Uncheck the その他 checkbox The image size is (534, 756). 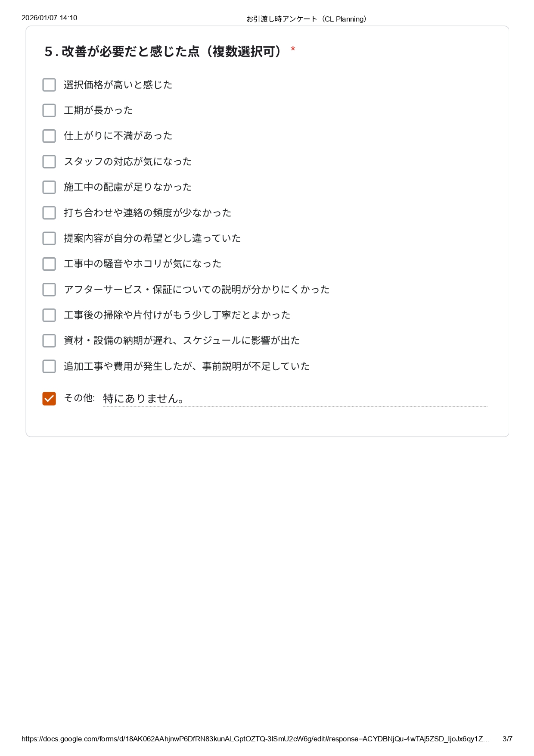tap(49, 399)
